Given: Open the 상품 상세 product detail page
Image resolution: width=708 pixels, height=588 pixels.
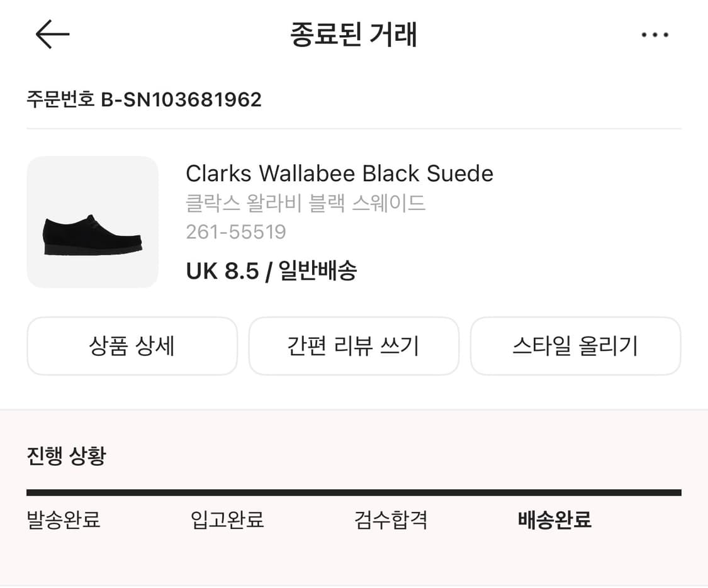Looking at the screenshot, I should point(132,346).
